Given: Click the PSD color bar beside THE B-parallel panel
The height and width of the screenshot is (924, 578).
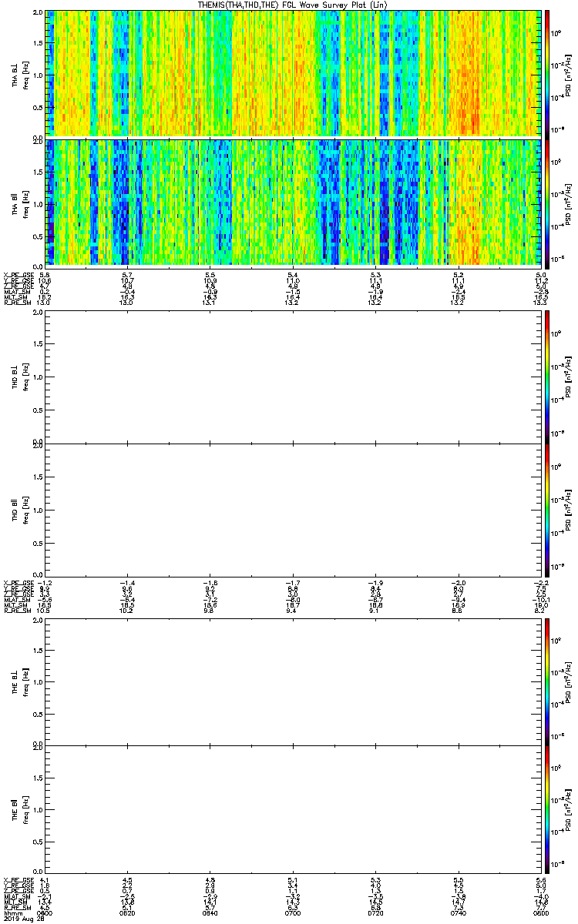Looking at the screenshot, I should click(548, 810).
